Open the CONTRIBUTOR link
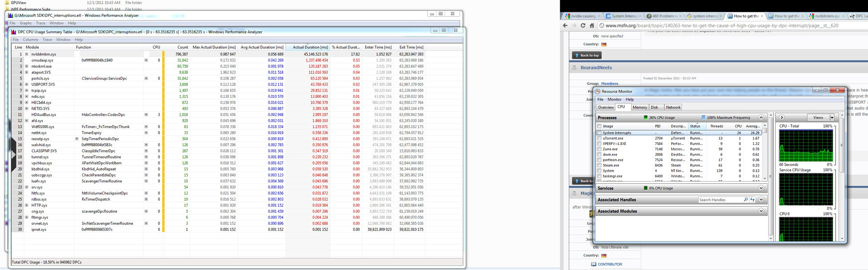 click(x=610, y=264)
